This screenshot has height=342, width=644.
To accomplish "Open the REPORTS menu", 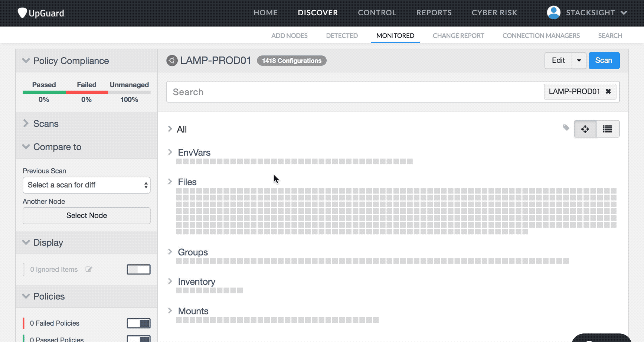I will point(434,13).
